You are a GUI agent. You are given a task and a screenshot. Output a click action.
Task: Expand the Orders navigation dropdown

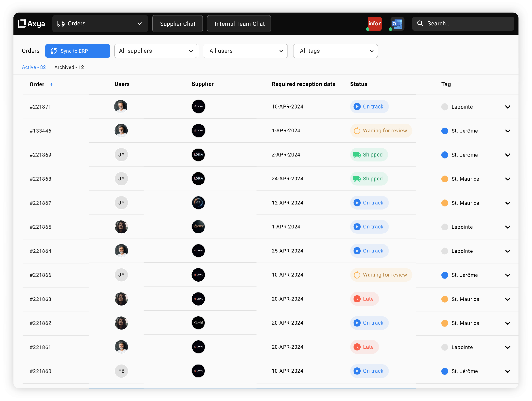pyautogui.click(x=100, y=24)
